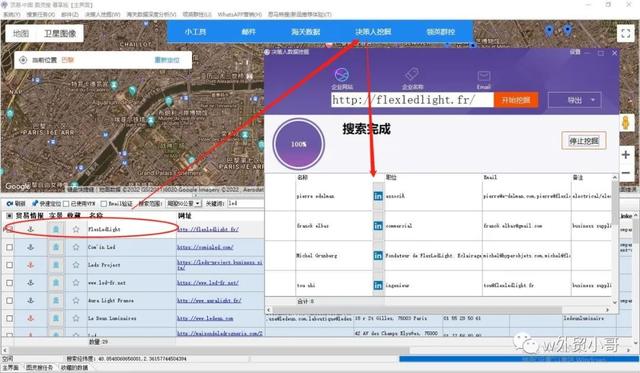Open the www.led-fr.net URL link in the table
This screenshot has width=640, height=373.
[x=208, y=282]
